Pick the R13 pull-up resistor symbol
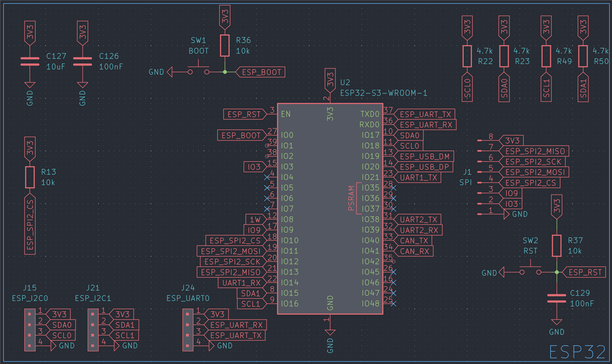 (30, 177)
